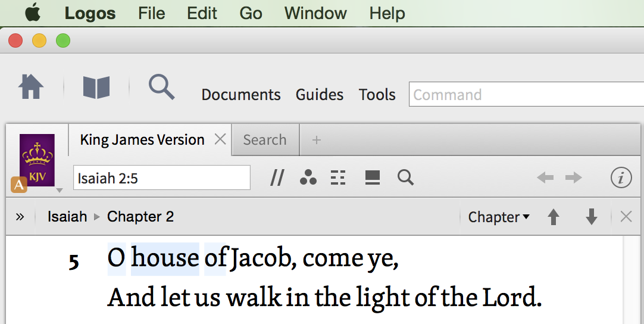Open the KJV panel menu cover

pyautogui.click(x=37, y=160)
